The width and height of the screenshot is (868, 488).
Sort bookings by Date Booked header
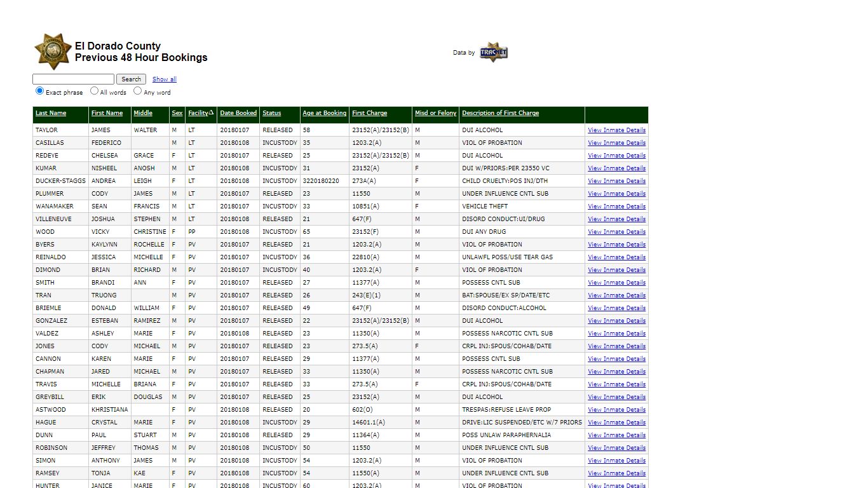tap(238, 113)
